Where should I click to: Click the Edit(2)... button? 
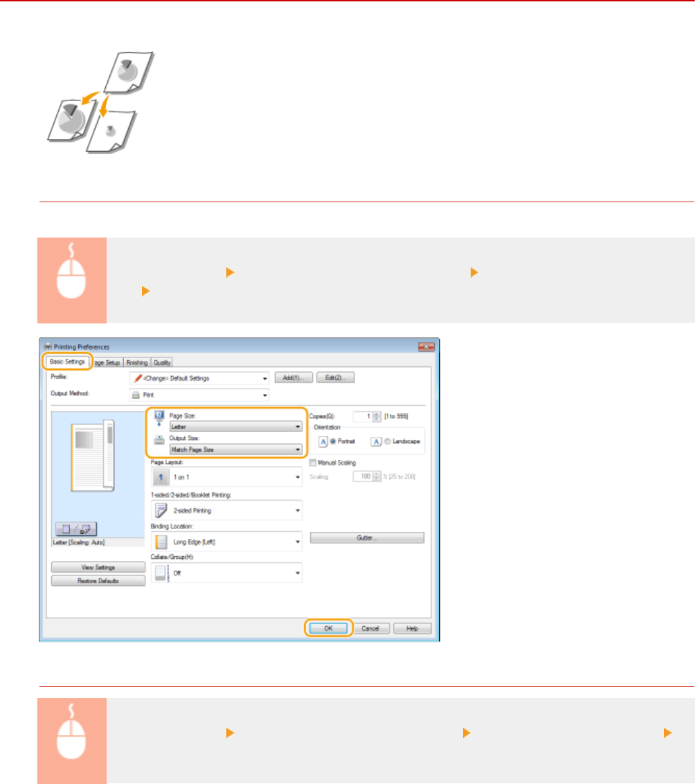pos(335,377)
